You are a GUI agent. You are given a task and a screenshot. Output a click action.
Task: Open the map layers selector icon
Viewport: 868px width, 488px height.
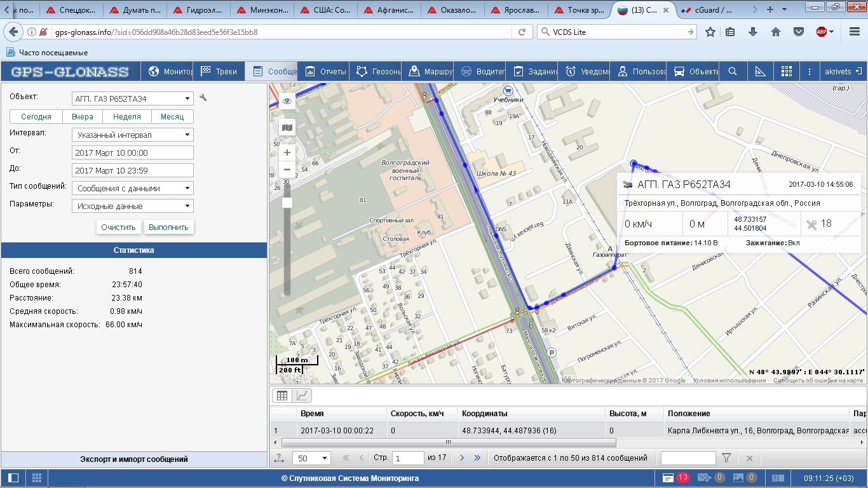[x=287, y=128]
